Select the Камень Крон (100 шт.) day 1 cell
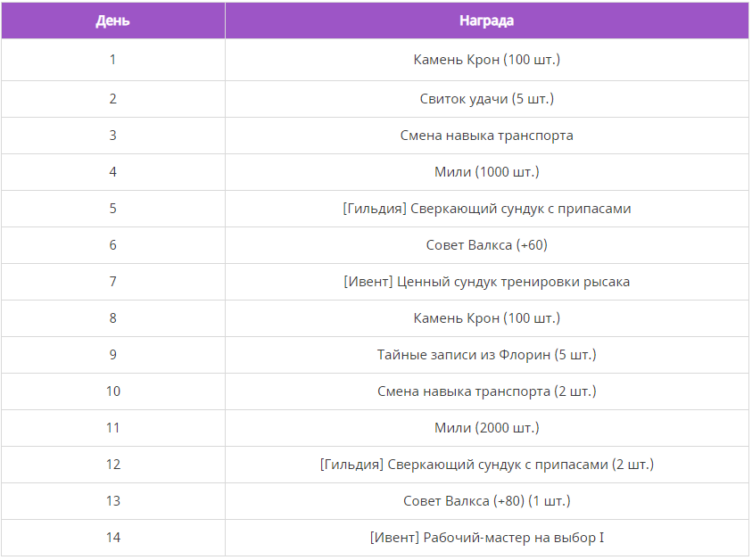The height and width of the screenshot is (560, 752). 487,60
